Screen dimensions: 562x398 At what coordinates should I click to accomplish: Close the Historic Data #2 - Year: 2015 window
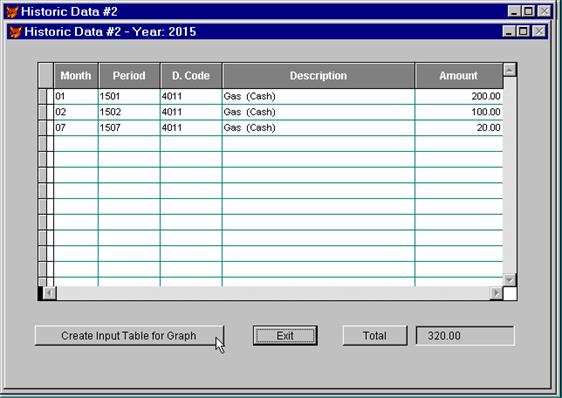(539, 32)
